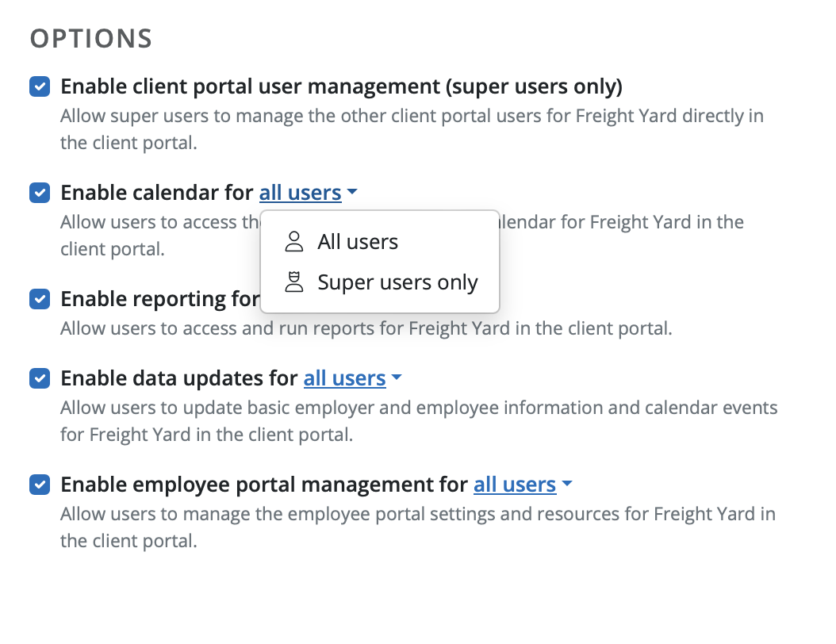Screen dimensions: 836x644
Task: Uncheck the Enable data updates checkbox
Action: 40,379
